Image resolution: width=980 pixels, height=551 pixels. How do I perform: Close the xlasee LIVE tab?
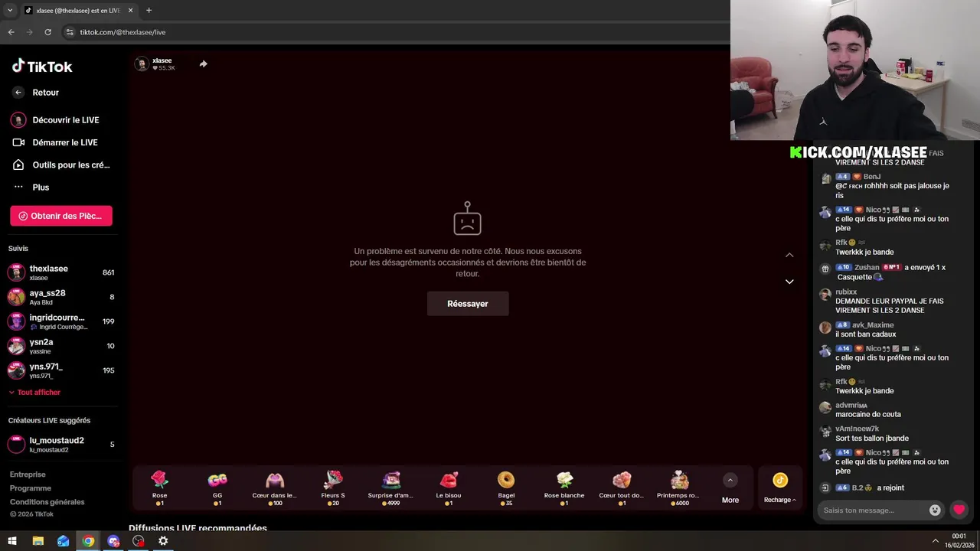point(130,11)
